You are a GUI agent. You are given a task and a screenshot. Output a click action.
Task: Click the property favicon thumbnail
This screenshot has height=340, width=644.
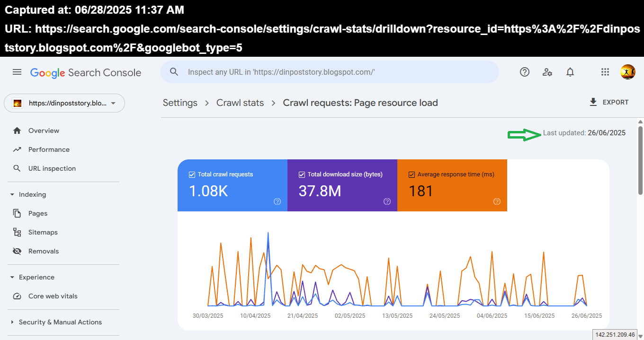tap(18, 103)
